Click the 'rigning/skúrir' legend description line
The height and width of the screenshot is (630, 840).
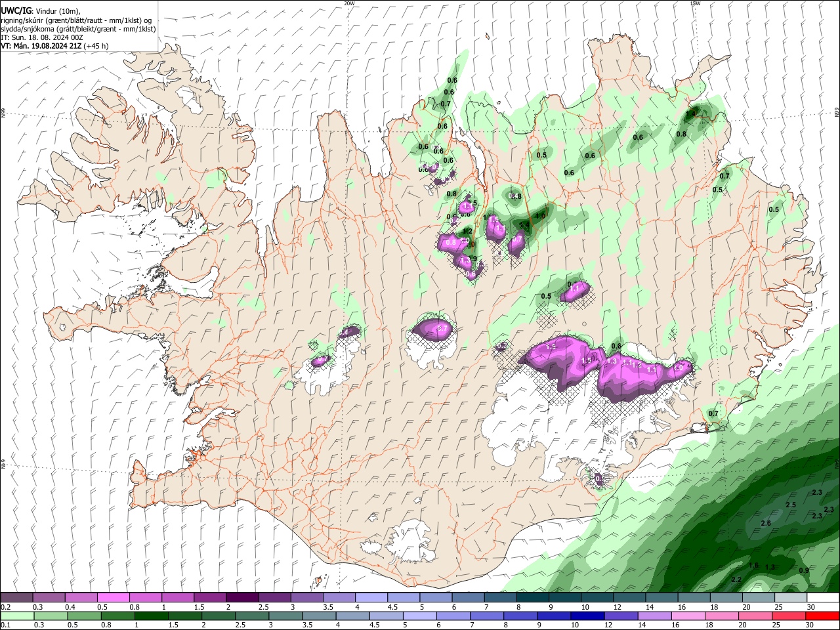pyautogui.click(x=77, y=20)
